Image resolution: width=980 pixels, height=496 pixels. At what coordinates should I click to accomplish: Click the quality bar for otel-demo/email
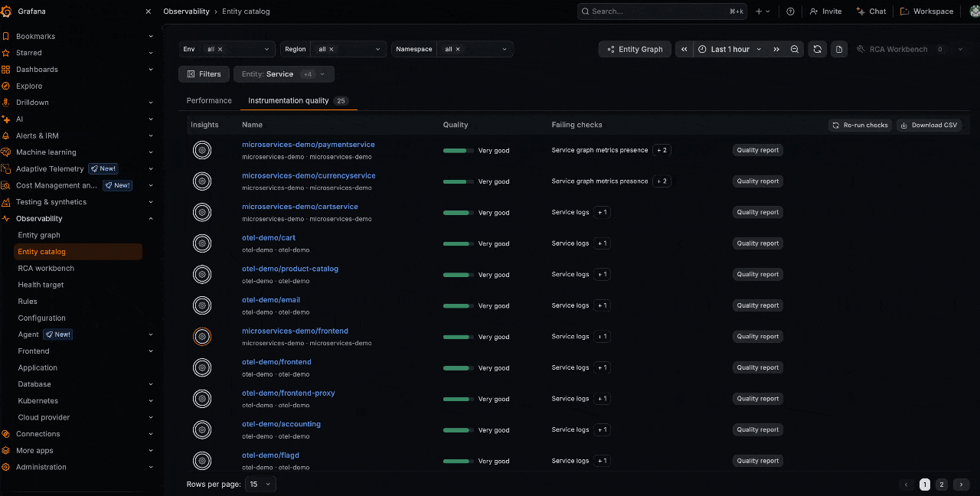tap(458, 306)
